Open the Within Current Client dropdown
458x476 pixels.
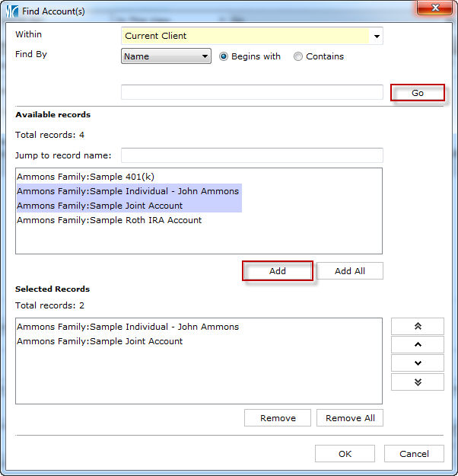(376, 36)
